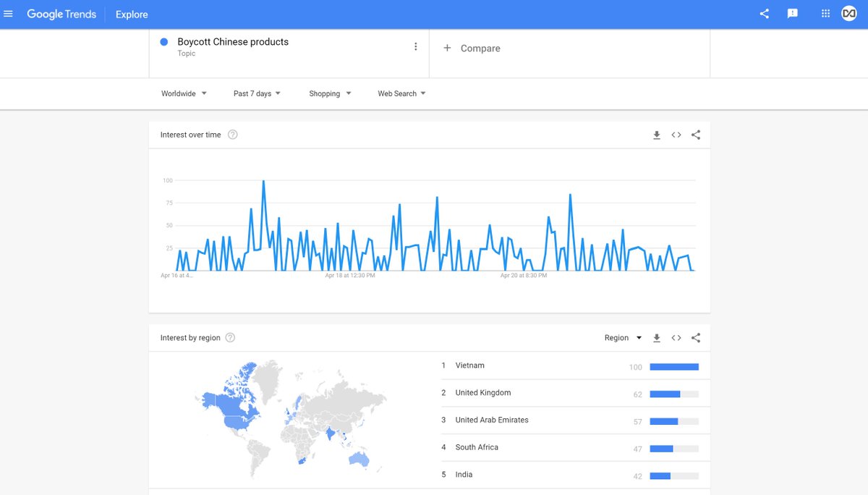Click the Interest over time heading

point(191,135)
